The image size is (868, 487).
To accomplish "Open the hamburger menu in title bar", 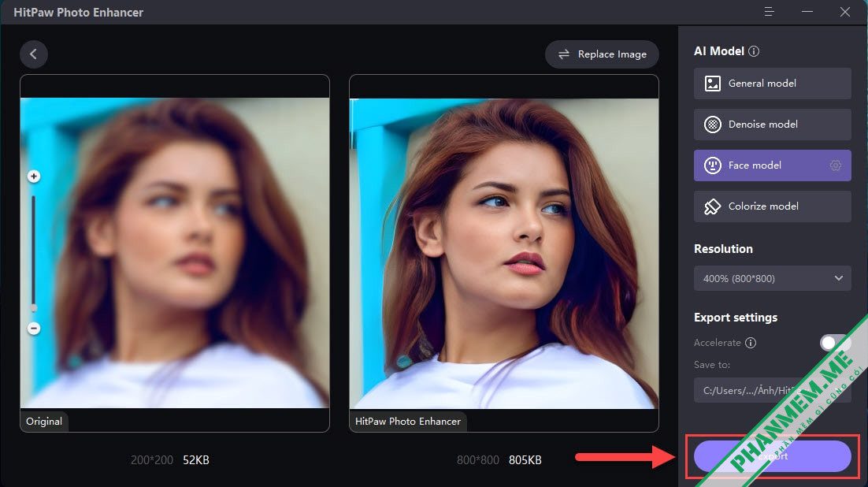I will 769,12.
